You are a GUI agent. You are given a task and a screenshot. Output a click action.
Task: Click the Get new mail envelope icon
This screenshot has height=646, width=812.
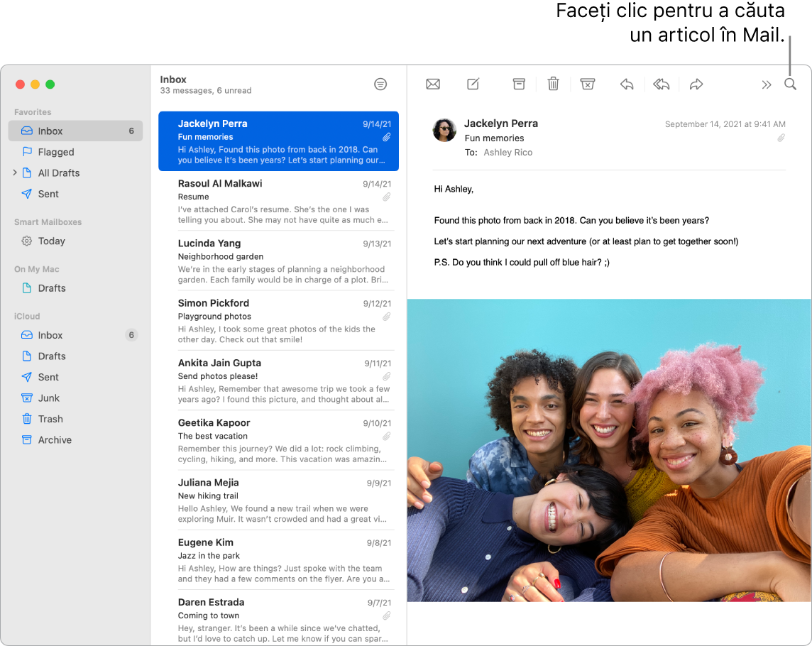click(x=433, y=84)
